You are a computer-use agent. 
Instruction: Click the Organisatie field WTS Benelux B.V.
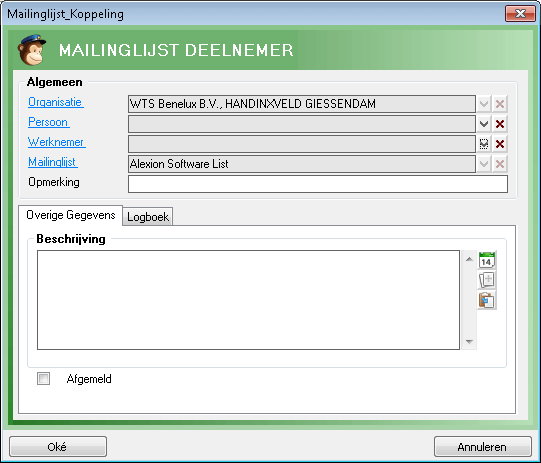(x=302, y=104)
